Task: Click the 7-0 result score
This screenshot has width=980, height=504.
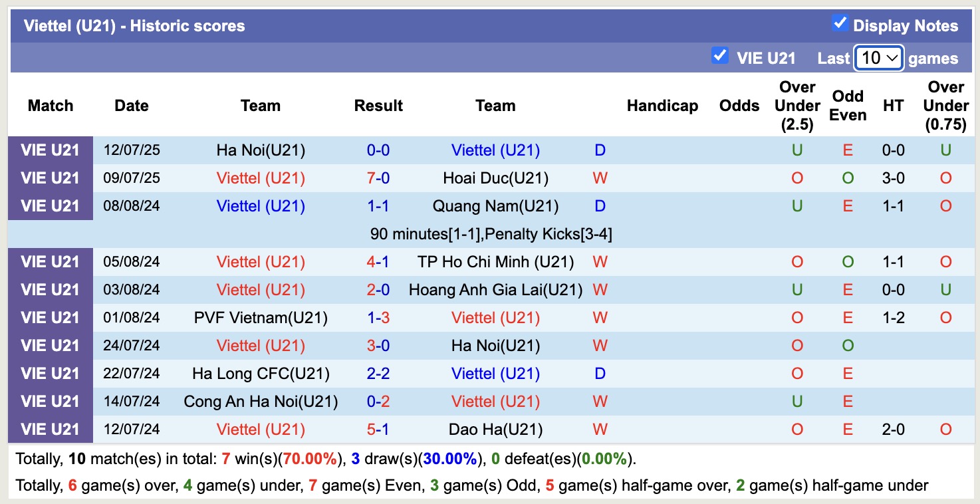Action: 378,178
